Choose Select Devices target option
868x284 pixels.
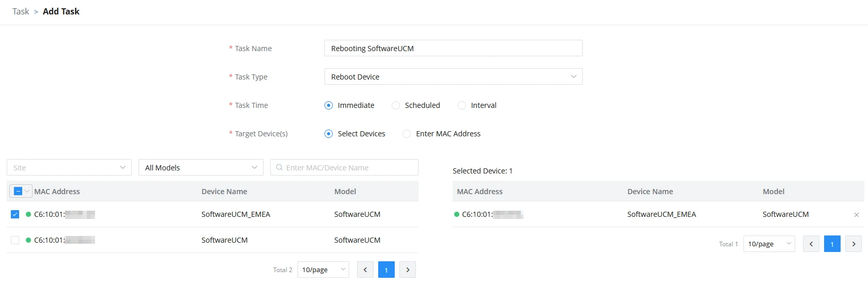coord(329,134)
